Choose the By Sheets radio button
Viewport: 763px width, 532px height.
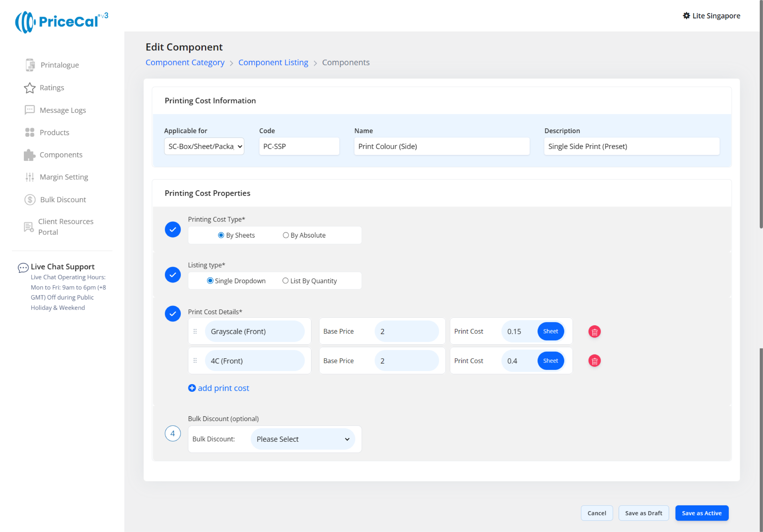(x=221, y=235)
